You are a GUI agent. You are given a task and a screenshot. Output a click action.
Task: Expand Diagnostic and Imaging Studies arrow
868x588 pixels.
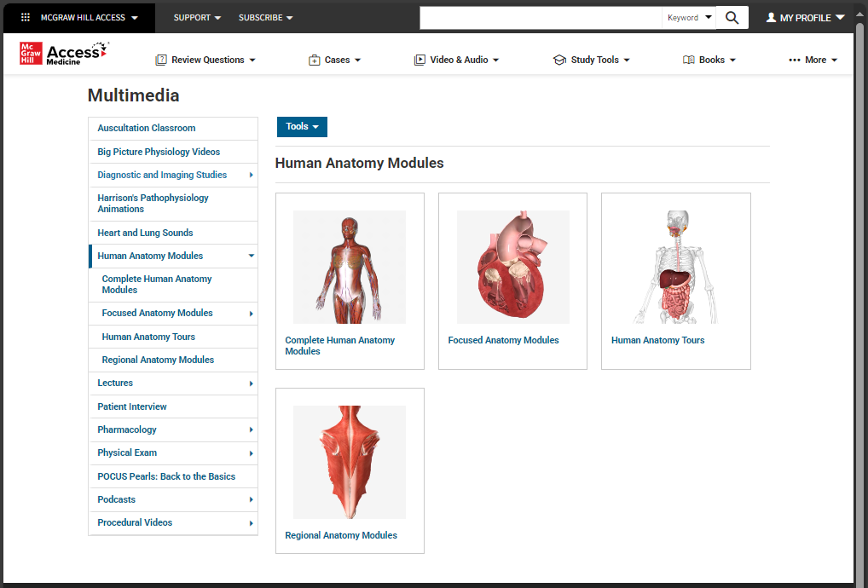point(252,175)
